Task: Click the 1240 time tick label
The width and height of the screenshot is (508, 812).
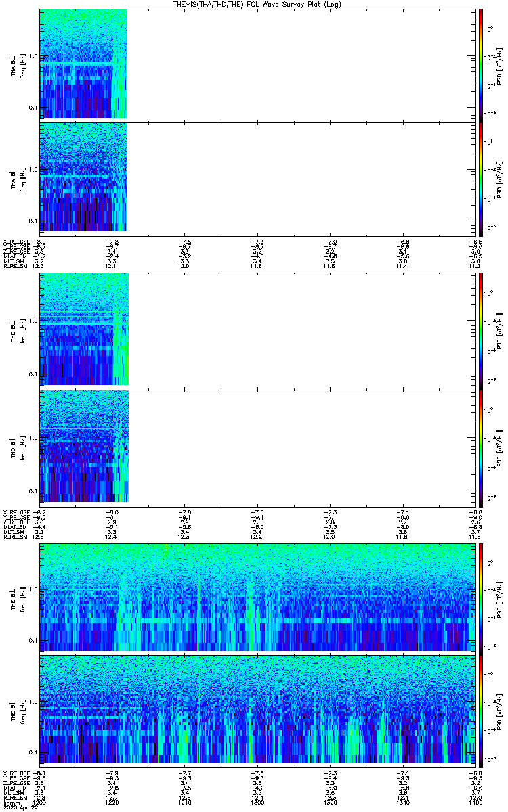Action: pos(185,803)
